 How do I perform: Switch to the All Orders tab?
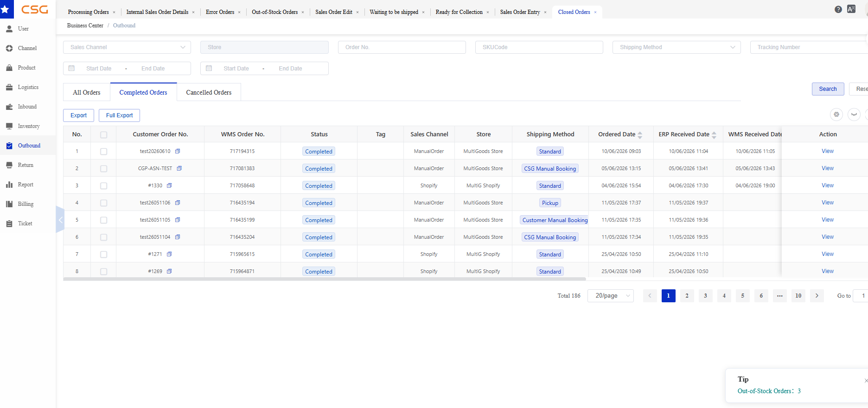(87, 92)
